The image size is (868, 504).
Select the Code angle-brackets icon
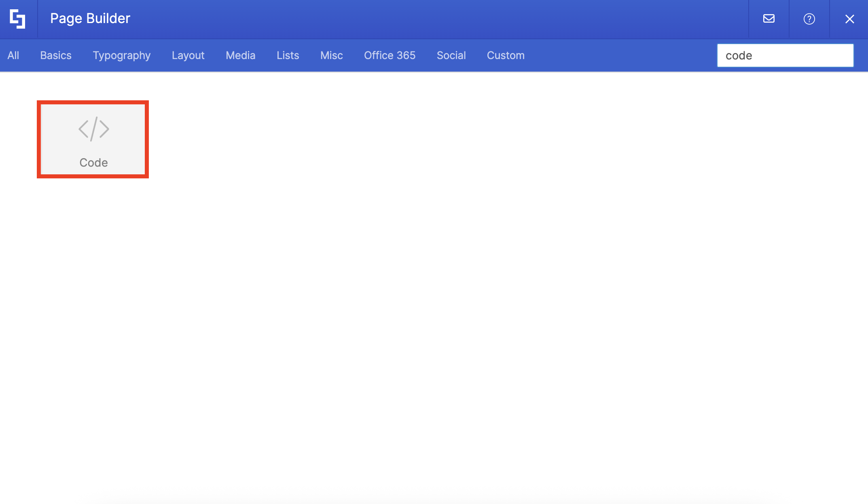93,129
